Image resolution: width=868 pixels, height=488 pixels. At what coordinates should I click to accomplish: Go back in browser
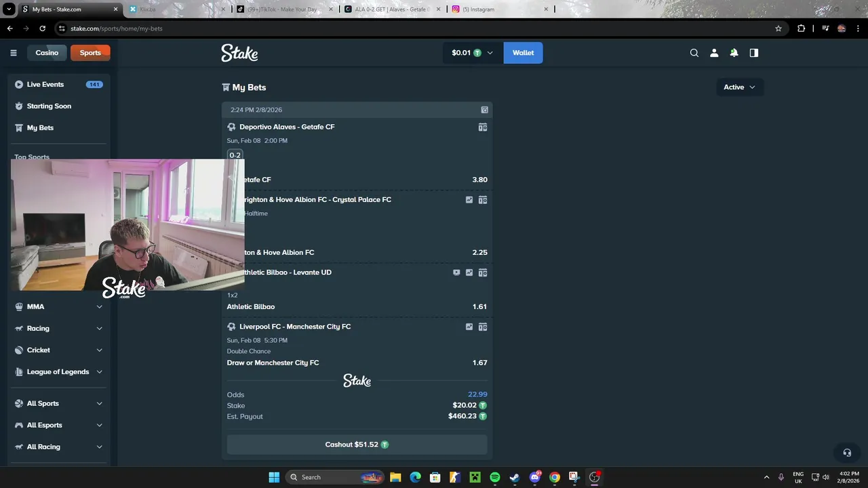tap(9, 28)
